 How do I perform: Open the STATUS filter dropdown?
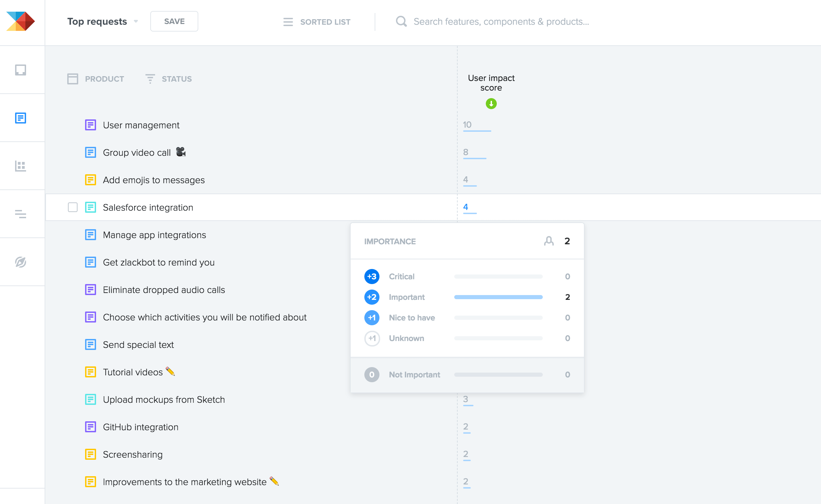[168, 79]
